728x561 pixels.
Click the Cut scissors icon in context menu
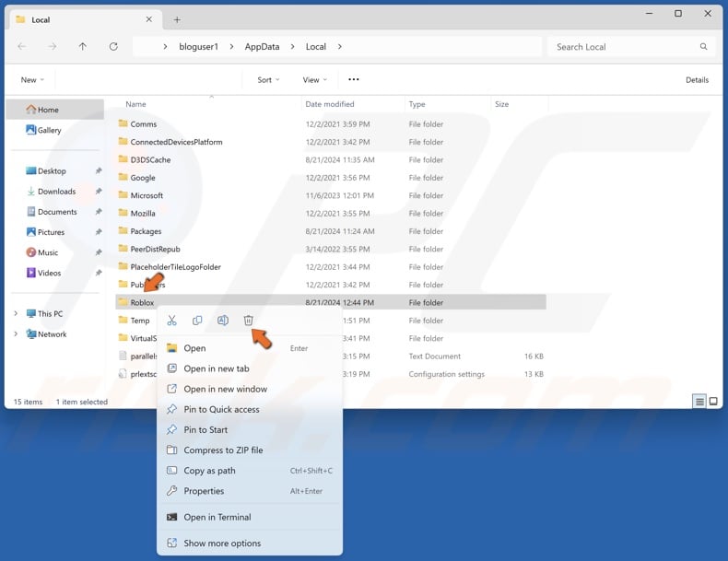coord(171,321)
